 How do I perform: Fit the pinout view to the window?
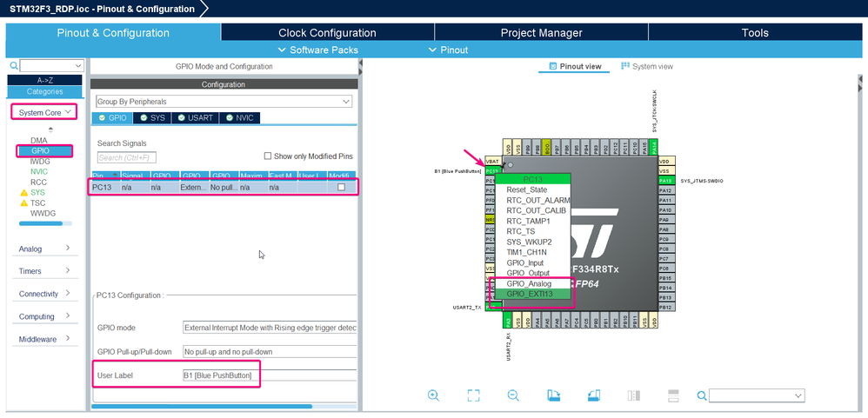[473, 395]
